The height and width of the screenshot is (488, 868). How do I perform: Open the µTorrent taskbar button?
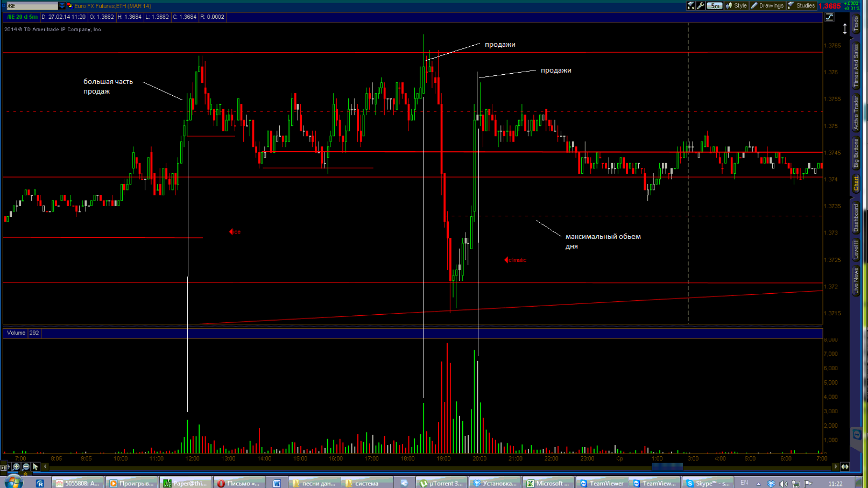(x=441, y=483)
